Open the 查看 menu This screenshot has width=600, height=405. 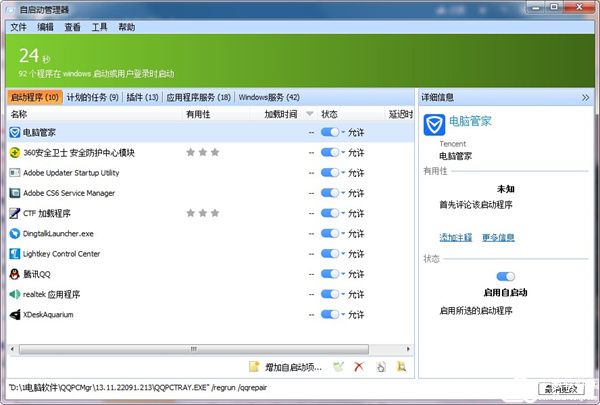click(x=72, y=27)
